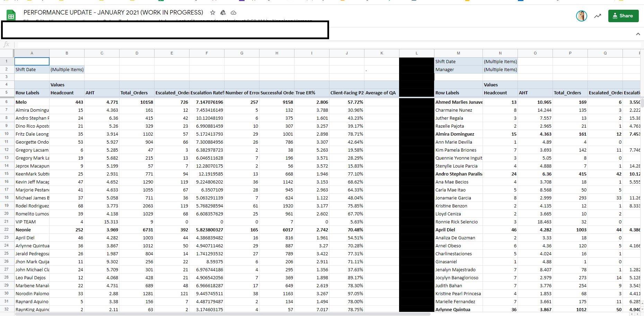Star the Performance Update document
The height and width of the screenshot is (316, 644).
point(212,12)
